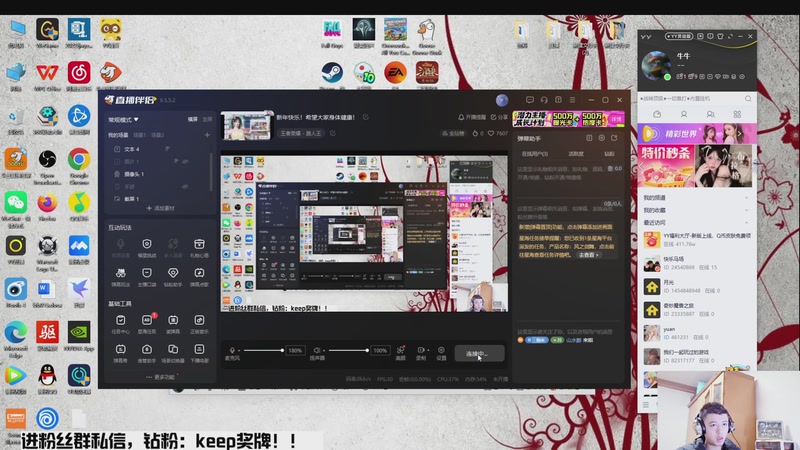Click the gear icon in 弹幕助手 header
The width and height of the screenshot is (800, 450).
[602, 138]
